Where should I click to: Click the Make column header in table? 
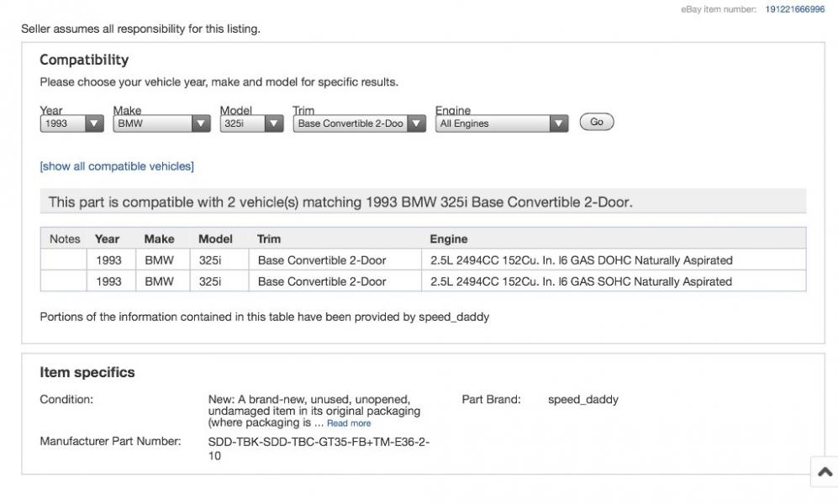[x=159, y=239]
